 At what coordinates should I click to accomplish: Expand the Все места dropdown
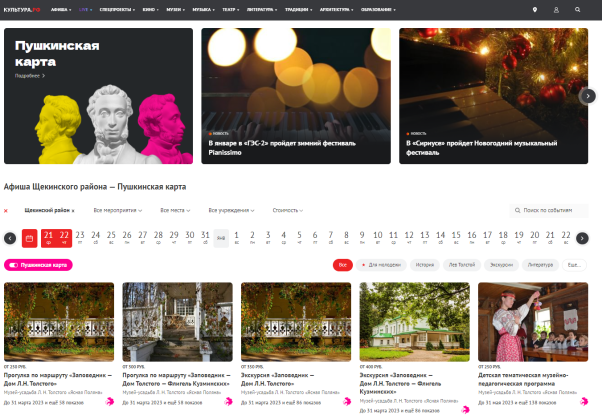pyautogui.click(x=175, y=210)
